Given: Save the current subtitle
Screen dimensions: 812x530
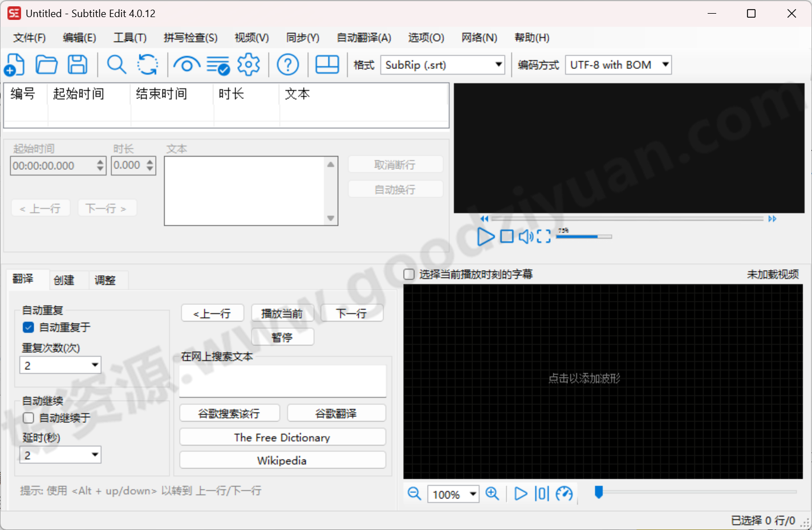Looking at the screenshot, I should point(78,64).
